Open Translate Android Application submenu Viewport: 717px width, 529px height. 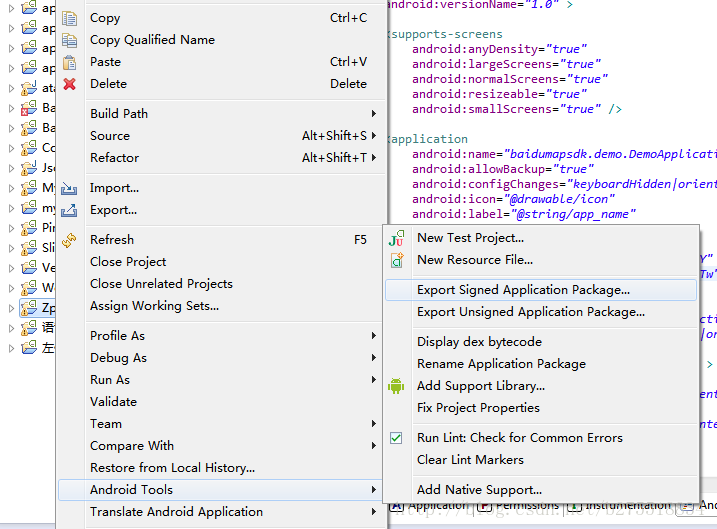coord(222,512)
